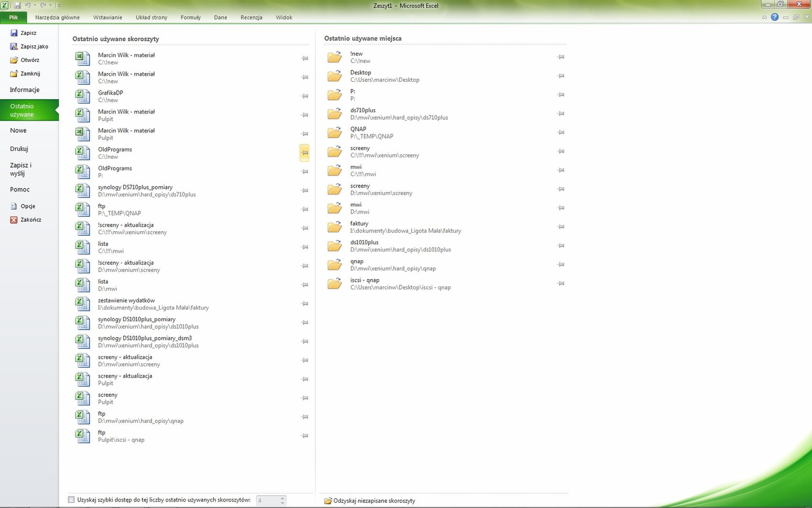Pin the !new folder location
The width and height of the screenshot is (812, 508).
coord(561,57)
